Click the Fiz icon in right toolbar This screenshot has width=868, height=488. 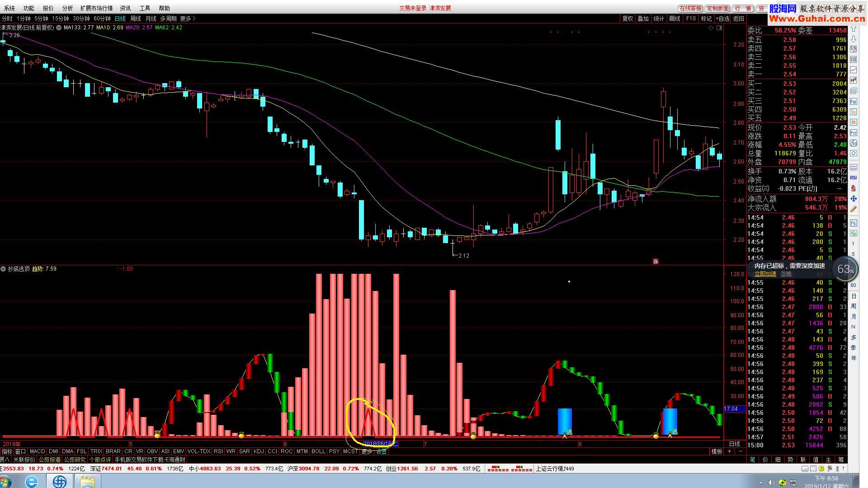click(853, 132)
